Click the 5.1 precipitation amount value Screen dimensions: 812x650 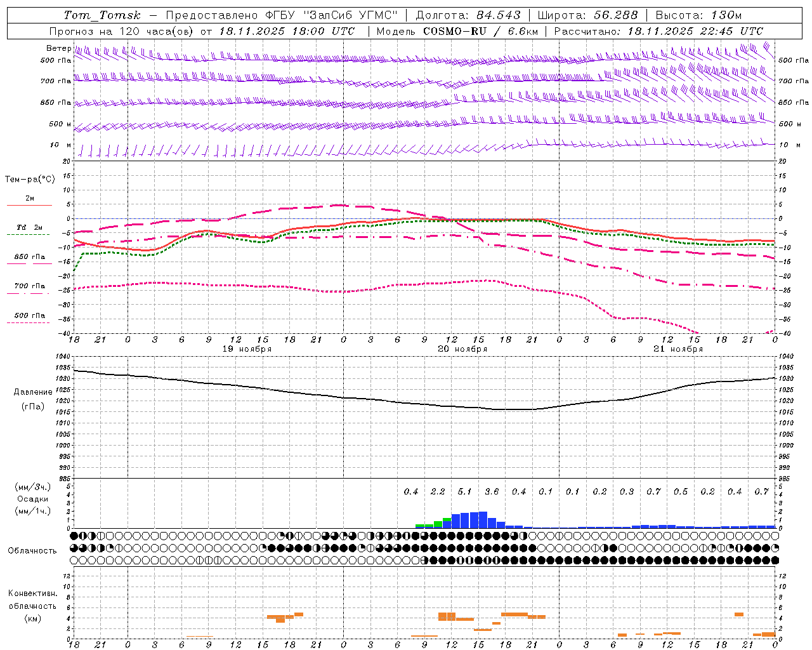coord(465,491)
